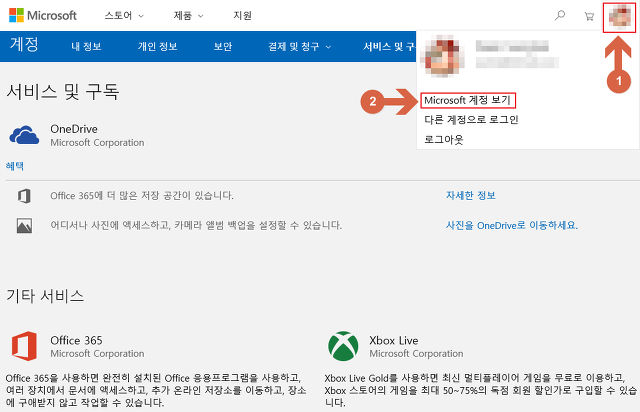This screenshot has height=412, width=640.
Task: Click the camera album backup description text
Action: click(x=196, y=225)
